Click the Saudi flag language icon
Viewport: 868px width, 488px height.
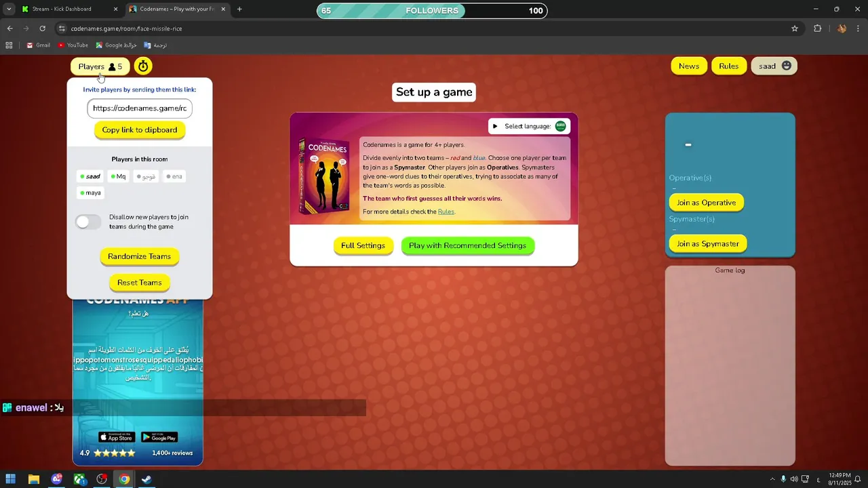[x=561, y=126]
